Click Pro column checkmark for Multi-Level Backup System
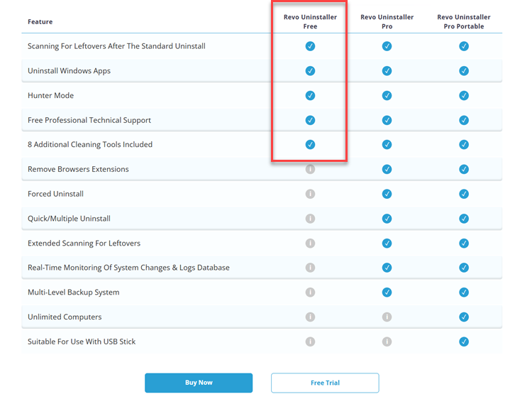This screenshot has height=404, width=532. point(387,292)
